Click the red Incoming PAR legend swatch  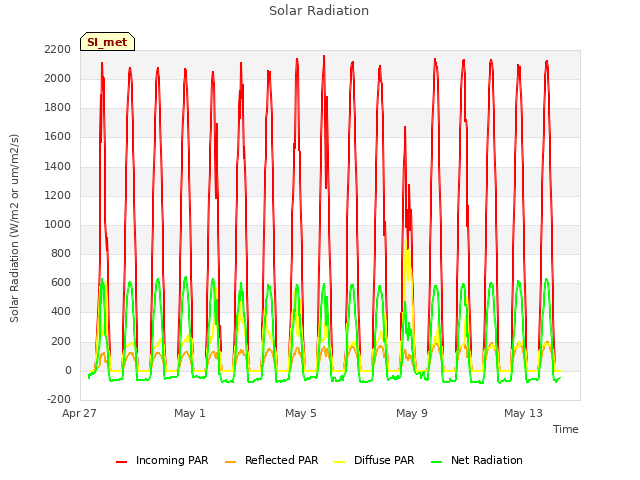(122, 462)
